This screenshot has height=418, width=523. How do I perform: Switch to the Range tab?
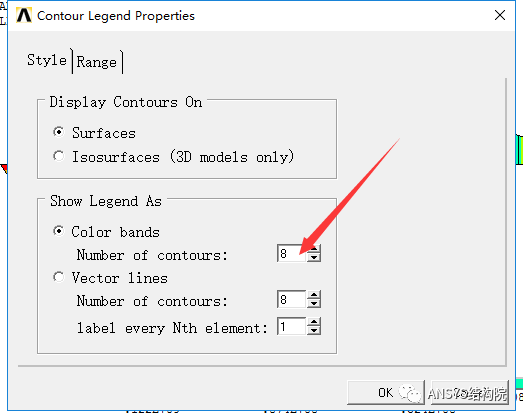click(97, 62)
